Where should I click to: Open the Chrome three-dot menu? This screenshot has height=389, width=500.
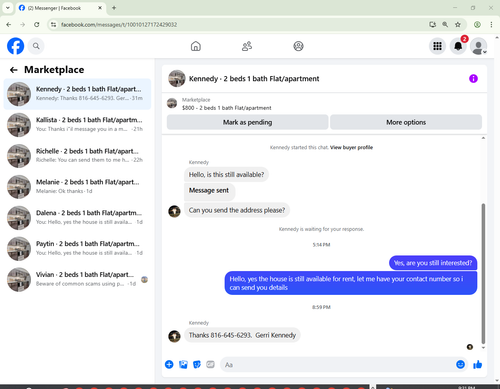[x=491, y=25]
